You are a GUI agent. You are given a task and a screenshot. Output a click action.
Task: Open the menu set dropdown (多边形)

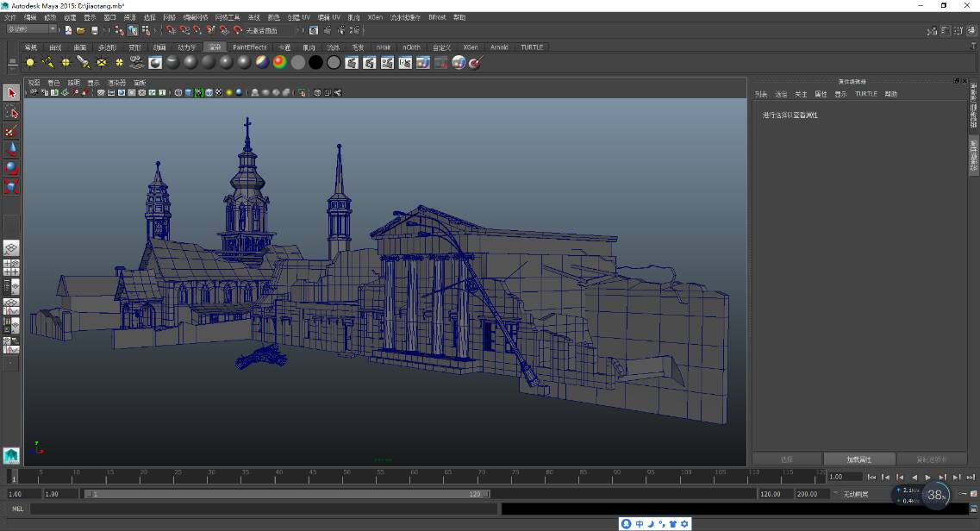click(31, 29)
